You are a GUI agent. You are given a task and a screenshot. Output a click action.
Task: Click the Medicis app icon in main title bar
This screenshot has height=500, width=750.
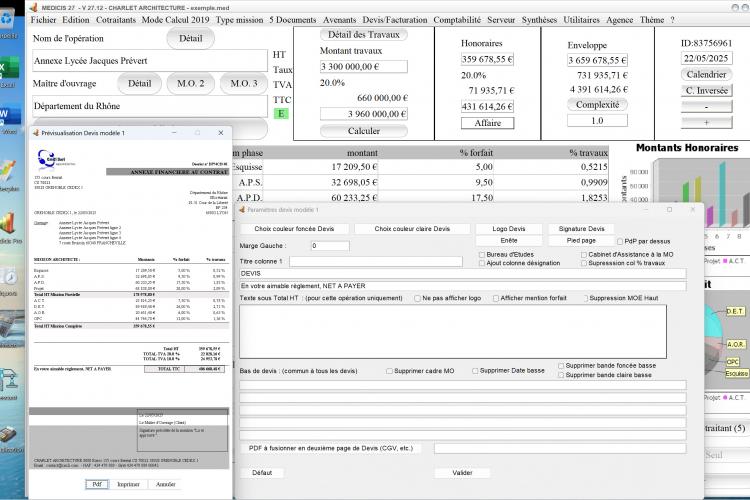tap(33, 8)
